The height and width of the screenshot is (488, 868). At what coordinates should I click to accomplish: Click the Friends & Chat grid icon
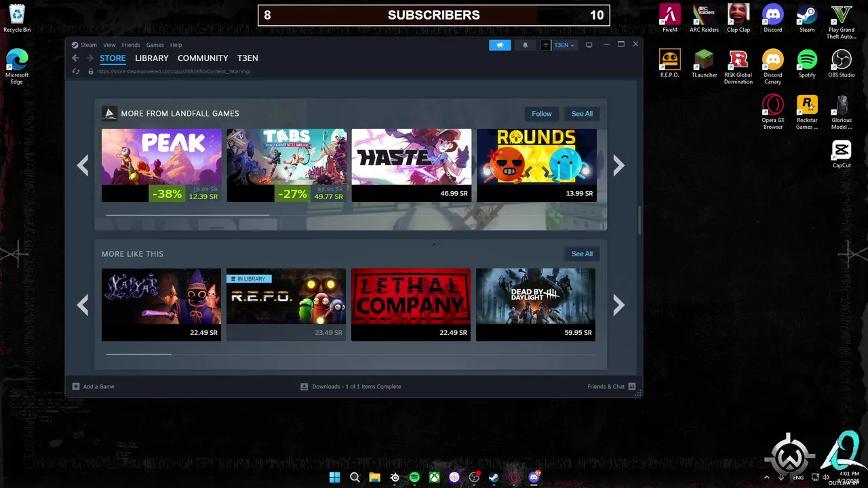[x=632, y=386]
